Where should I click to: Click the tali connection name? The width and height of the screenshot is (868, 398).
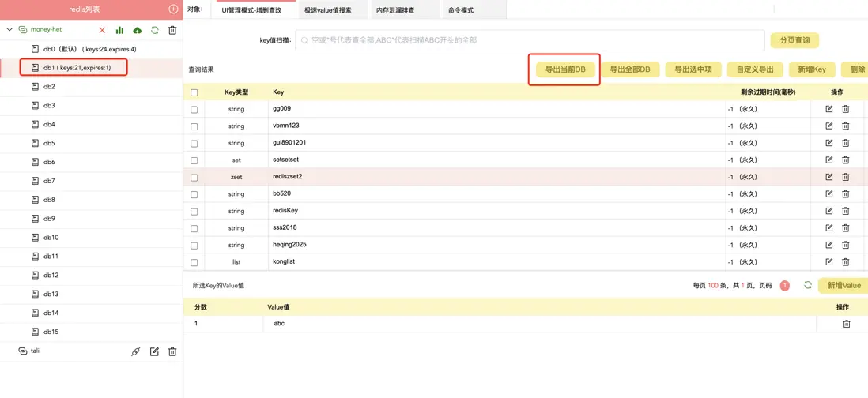pyautogui.click(x=35, y=351)
